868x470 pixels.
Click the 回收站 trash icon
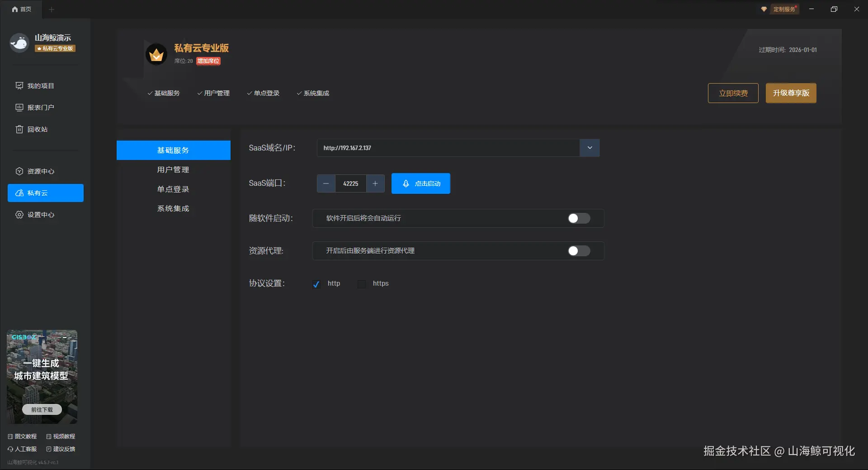click(19, 129)
